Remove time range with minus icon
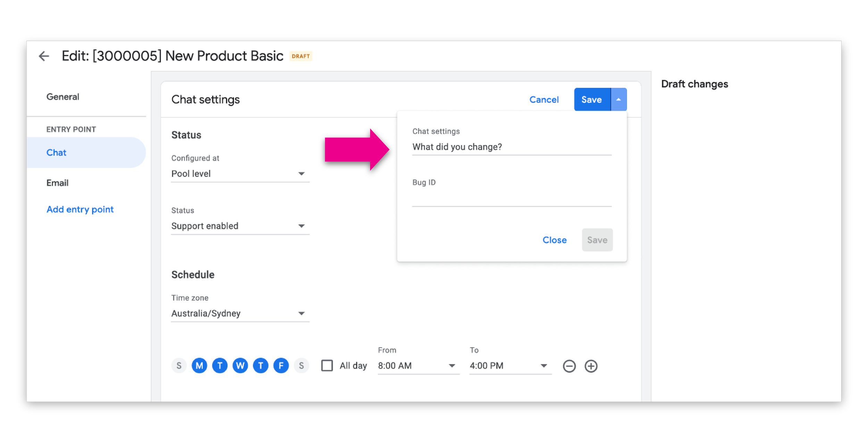The width and height of the screenshot is (868, 432). [x=569, y=366]
